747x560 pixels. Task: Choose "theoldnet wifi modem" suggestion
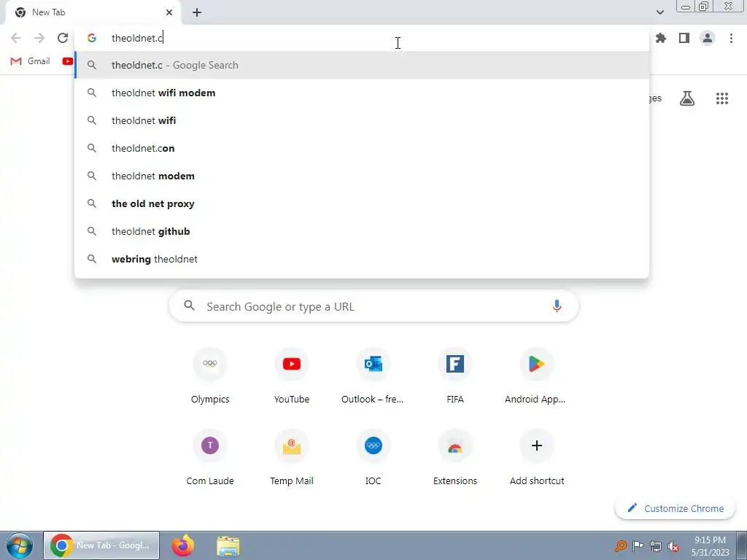pos(362,93)
